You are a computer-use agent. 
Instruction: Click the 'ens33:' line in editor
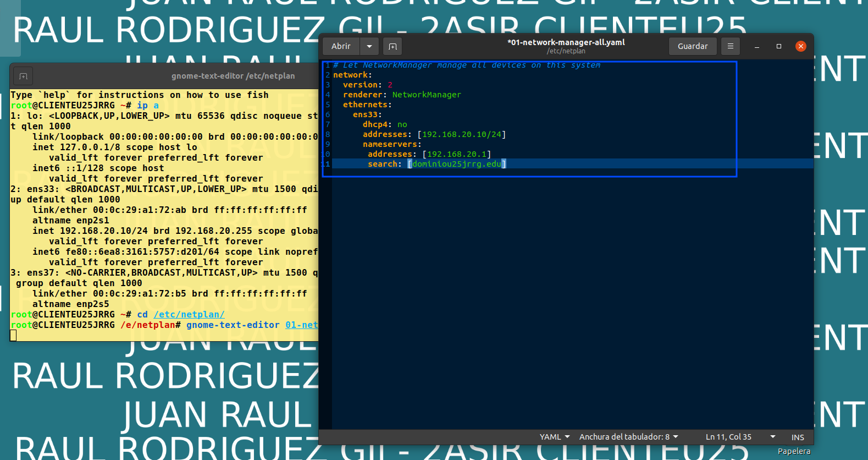coord(367,114)
